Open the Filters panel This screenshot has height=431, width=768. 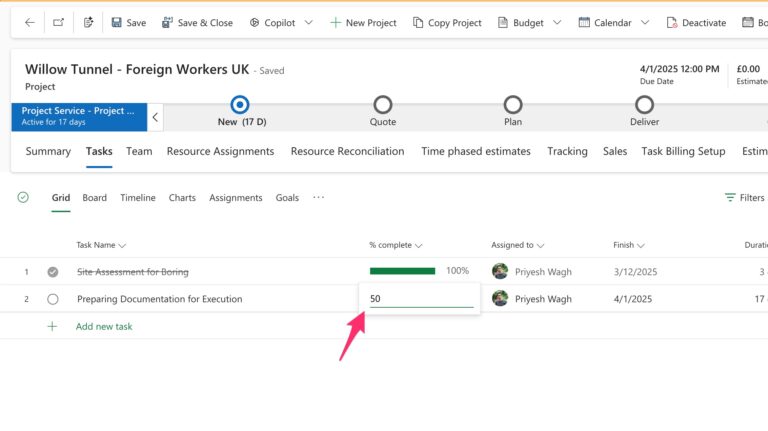click(744, 198)
